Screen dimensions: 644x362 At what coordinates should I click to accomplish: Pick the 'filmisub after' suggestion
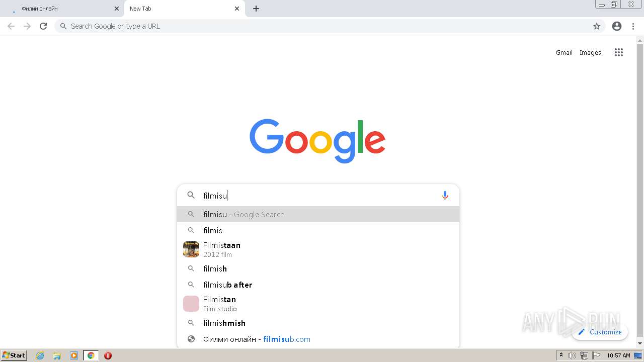pyautogui.click(x=318, y=285)
